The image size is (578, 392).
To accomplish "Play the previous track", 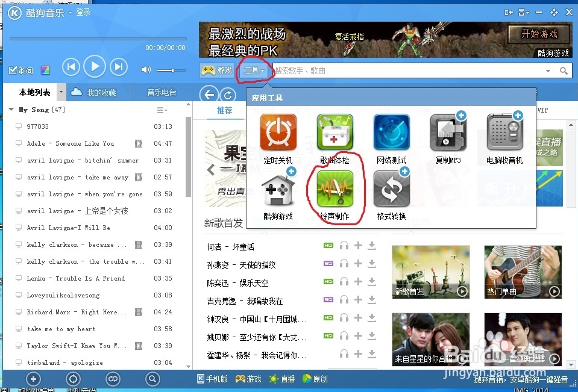I will pyautogui.click(x=71, y=67).
